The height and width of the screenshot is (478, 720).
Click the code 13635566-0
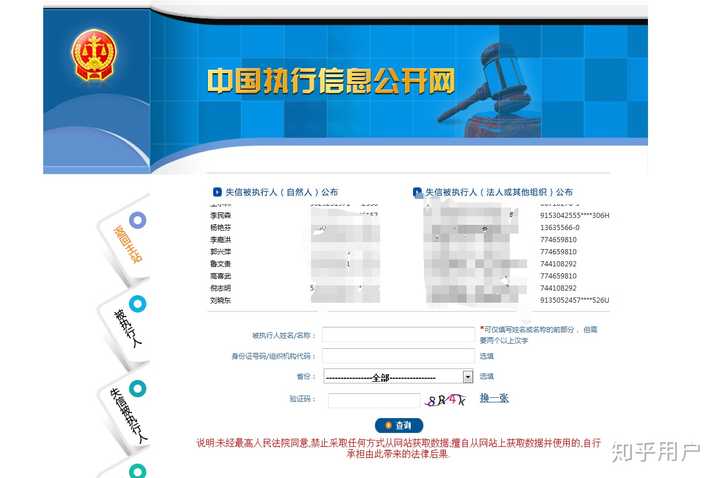560,227
